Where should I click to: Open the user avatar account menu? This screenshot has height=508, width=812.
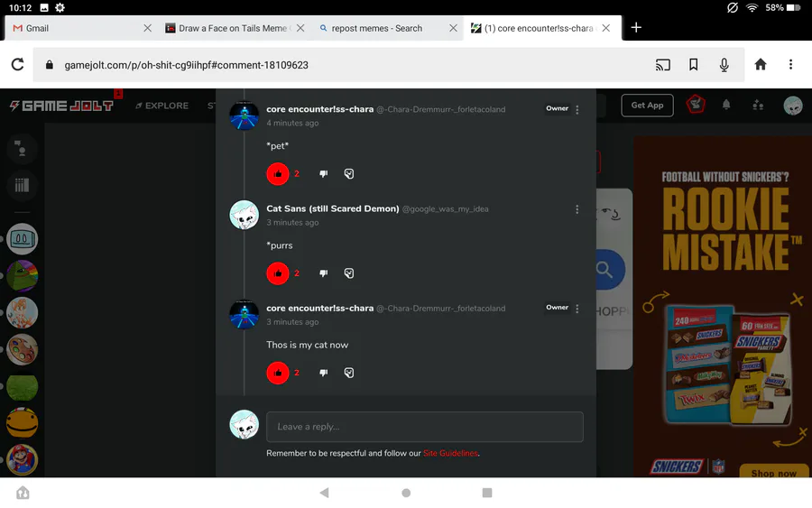pyautogui.click(x=793, y=106)
